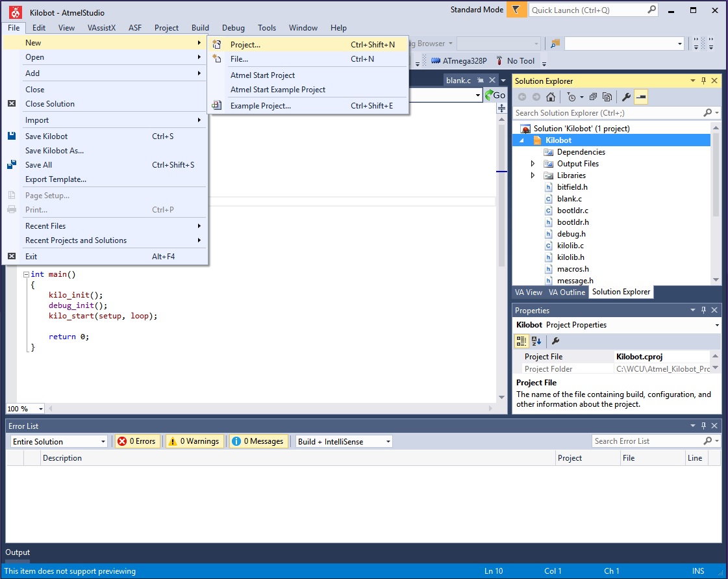Click the notifications flag icon beside Standard Mode

click(x=516, y=9)
